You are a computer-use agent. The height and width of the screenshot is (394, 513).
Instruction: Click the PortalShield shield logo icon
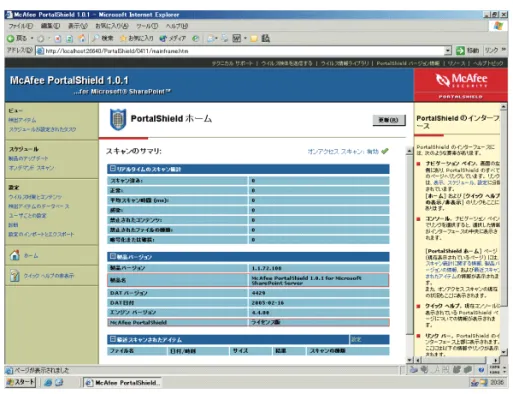[118, 119]
